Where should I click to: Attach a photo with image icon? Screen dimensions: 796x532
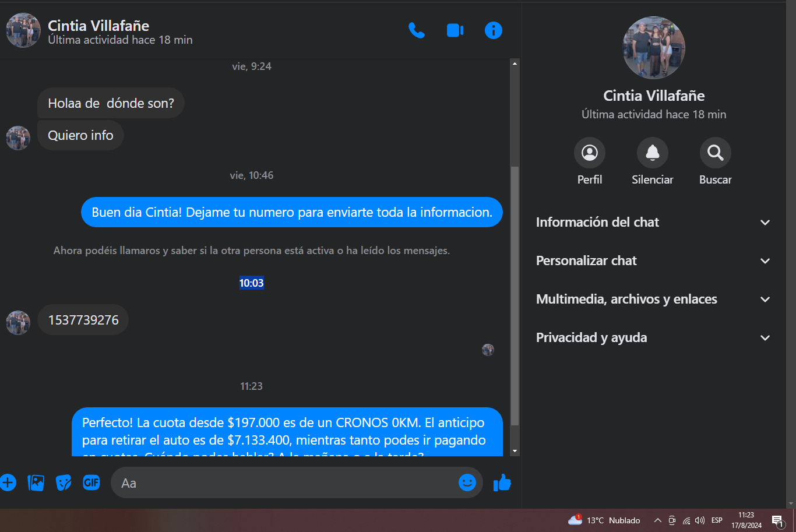pyautogui.click(x=36, y=482)
